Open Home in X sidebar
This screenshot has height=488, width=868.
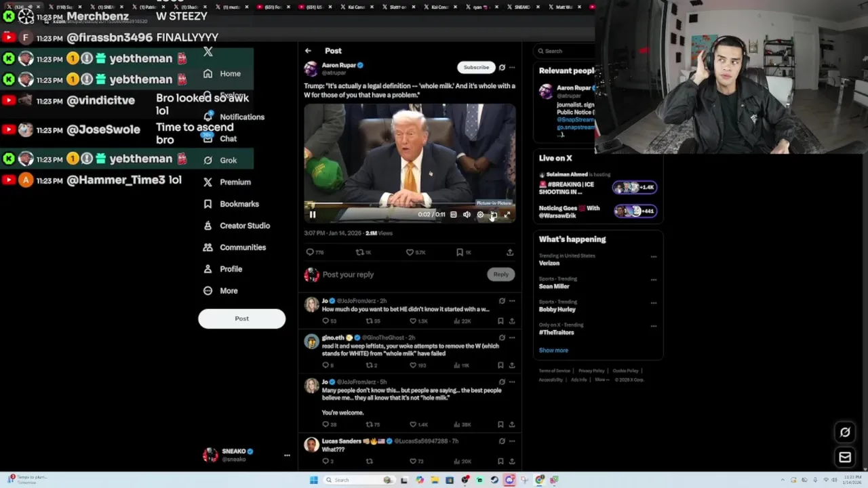point(222,73)
